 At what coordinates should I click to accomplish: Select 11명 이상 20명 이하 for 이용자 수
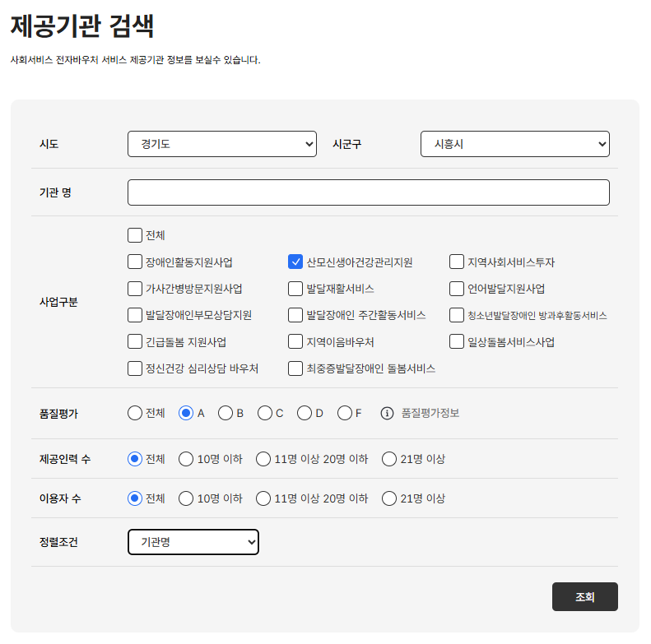(x=263, y=498)
